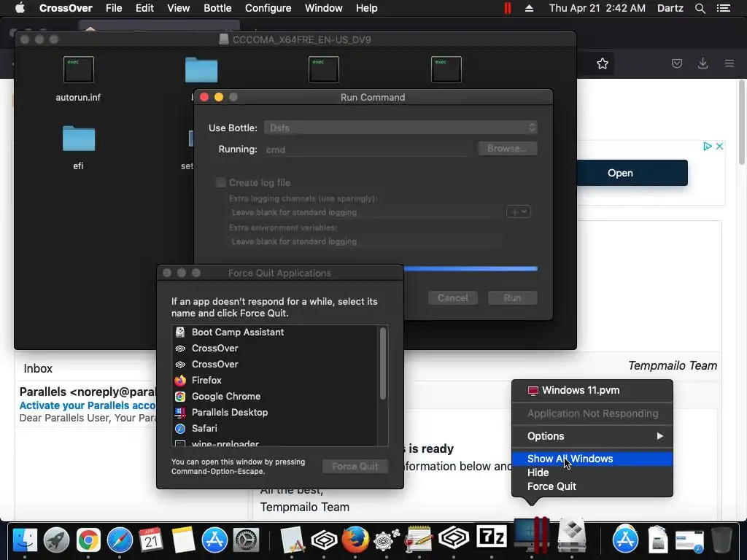Image resolution: width=747 pixels, height=560 pixels.
Task: Click the Extra logging channels field
Action: [366, 212]
